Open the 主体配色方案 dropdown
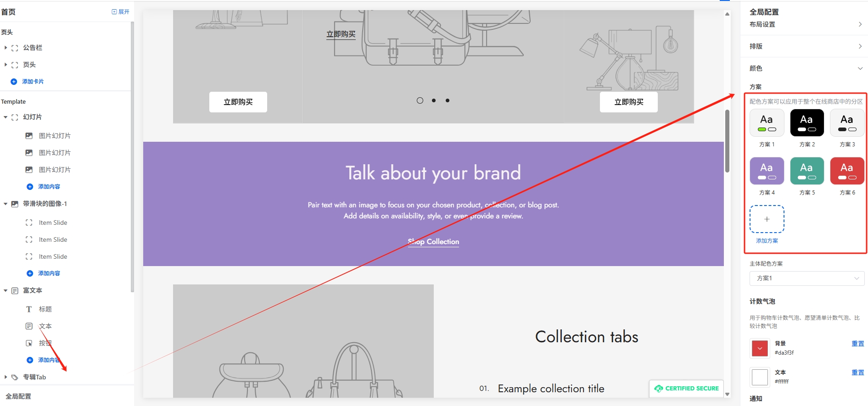 pyautogui.click(x=806, y=278)
